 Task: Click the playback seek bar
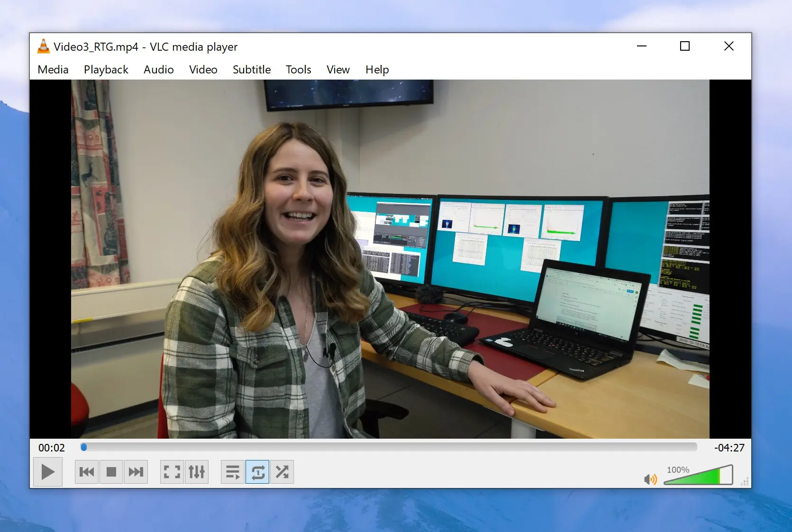tap(389, 447)
